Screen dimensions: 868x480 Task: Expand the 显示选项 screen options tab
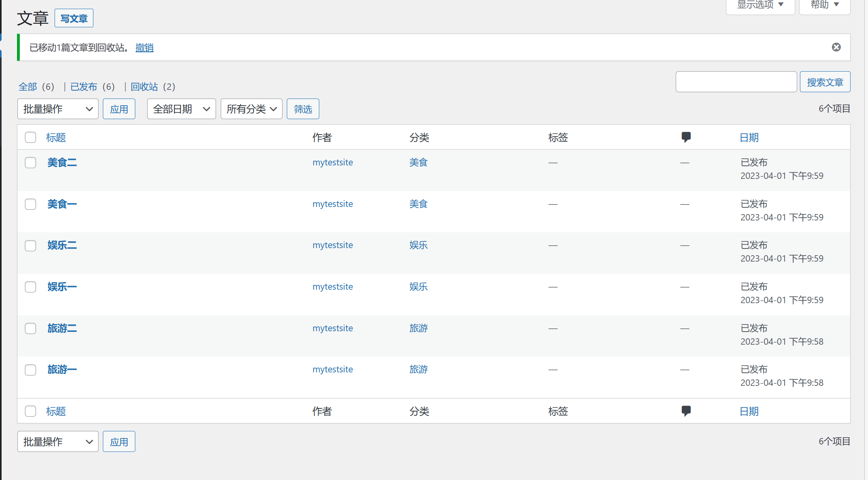coord(760,5)
